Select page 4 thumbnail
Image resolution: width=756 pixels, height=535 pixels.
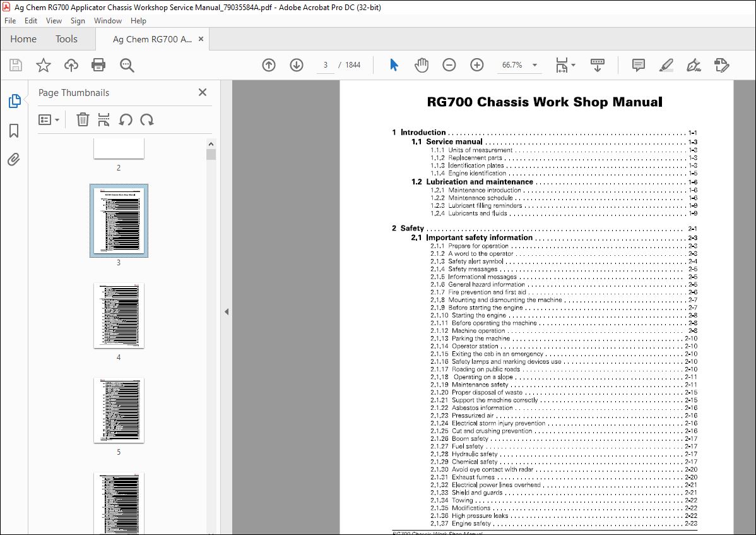pyautogui.click(x=119, y=315)
